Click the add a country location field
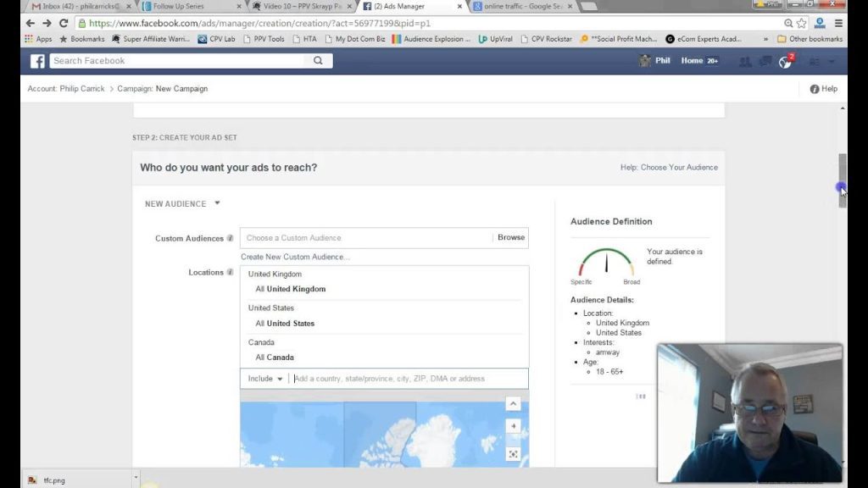The image size is (868, 488). click(x=409, y=379)
